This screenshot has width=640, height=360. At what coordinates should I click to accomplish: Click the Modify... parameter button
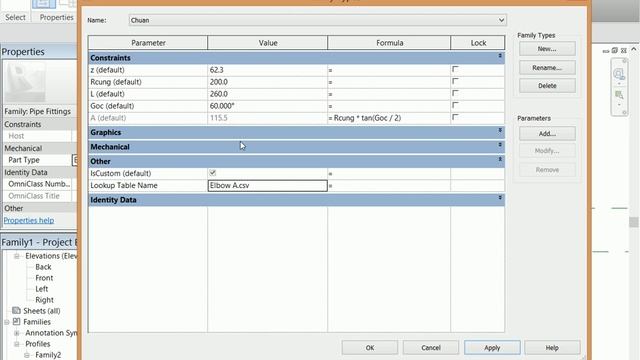(x=547, y=151)
